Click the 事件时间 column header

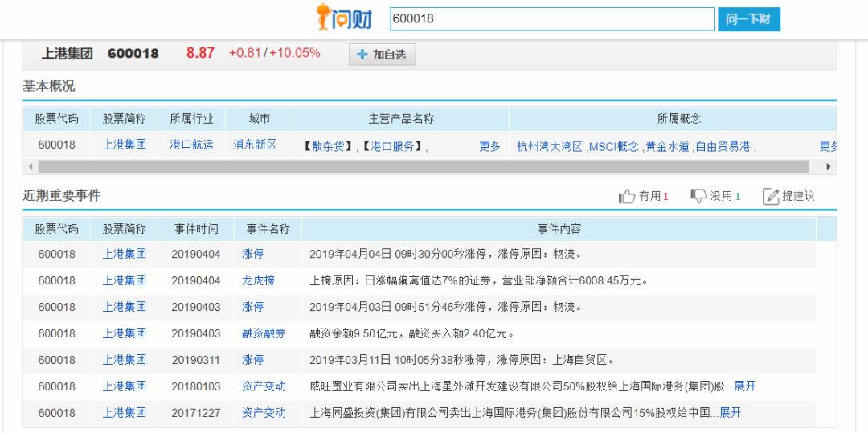point(196,229)
